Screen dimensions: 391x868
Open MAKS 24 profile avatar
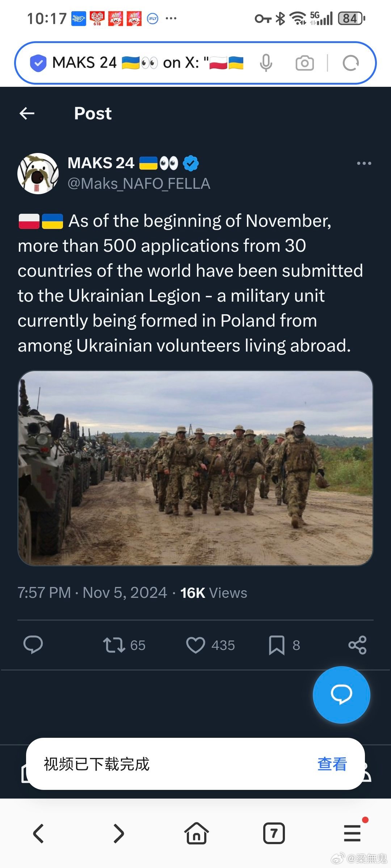38,174
